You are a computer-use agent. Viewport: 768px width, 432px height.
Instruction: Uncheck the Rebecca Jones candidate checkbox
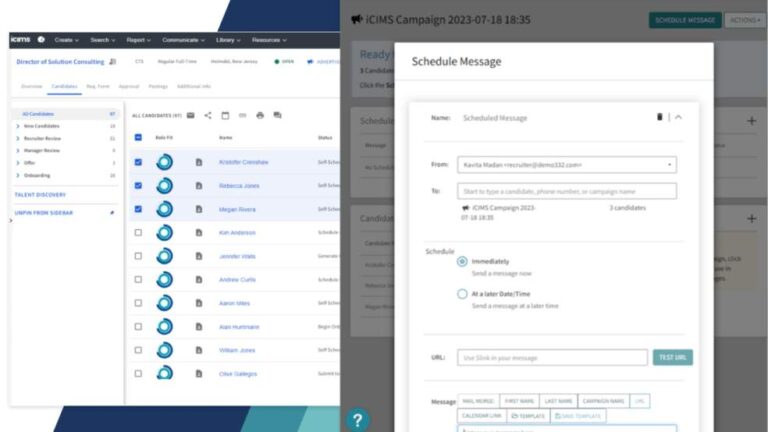(x=138, y=186)
